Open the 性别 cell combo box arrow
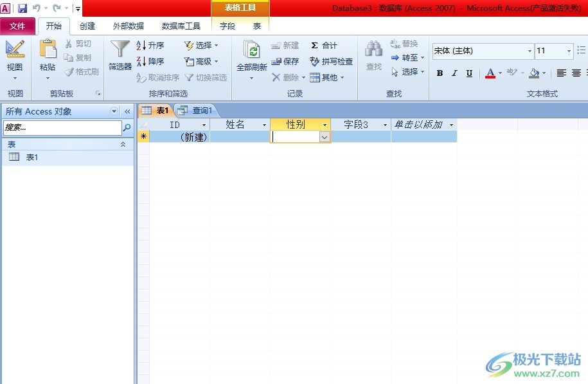Screen dimensions: 588x384 [x=325, y=138]
